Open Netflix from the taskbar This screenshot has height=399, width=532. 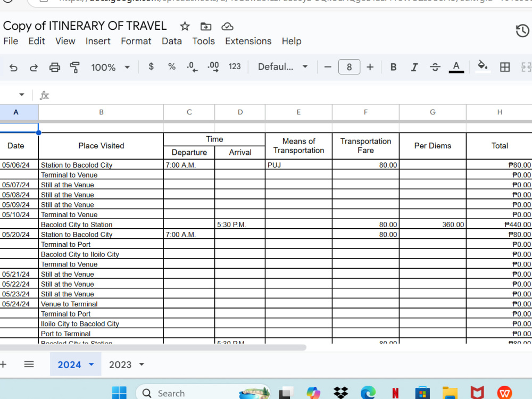tap(395, 393)
